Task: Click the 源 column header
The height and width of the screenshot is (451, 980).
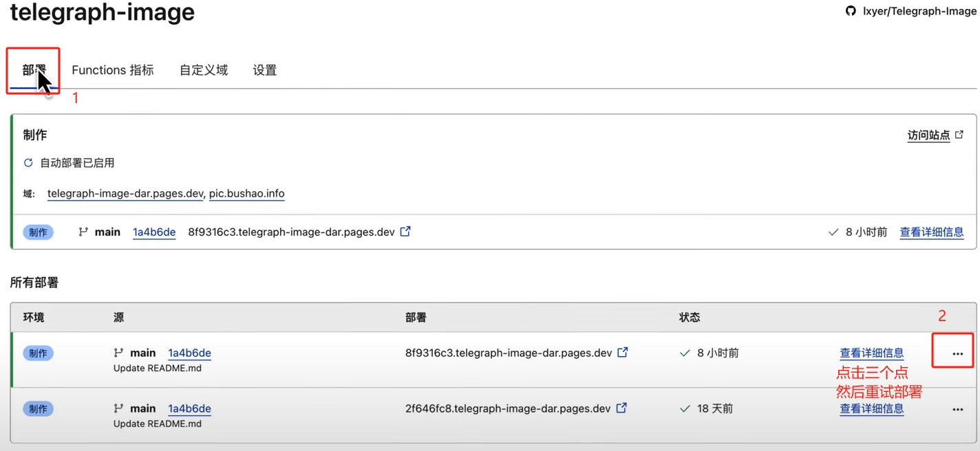Action: pyautogui.click(x=119, y=318)
